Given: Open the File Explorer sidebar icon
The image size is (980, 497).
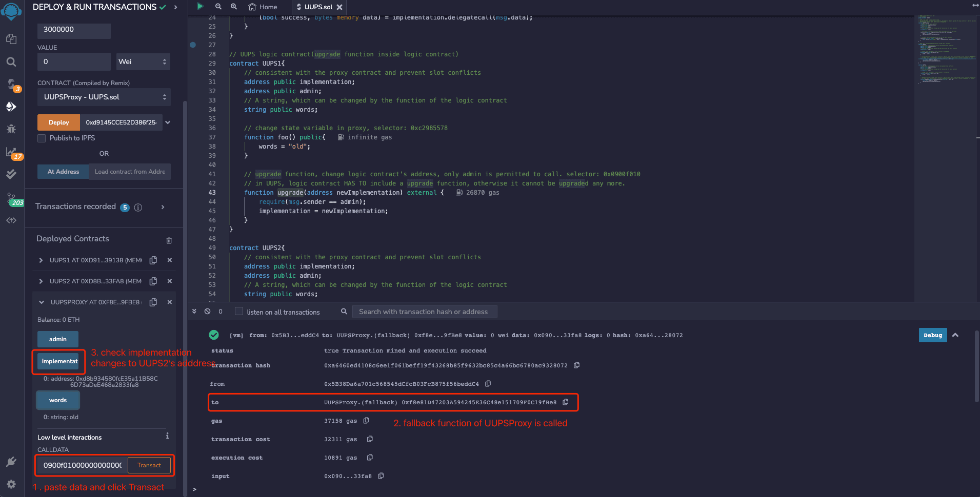Looking at the screenshot, I should tap(11, 39).
